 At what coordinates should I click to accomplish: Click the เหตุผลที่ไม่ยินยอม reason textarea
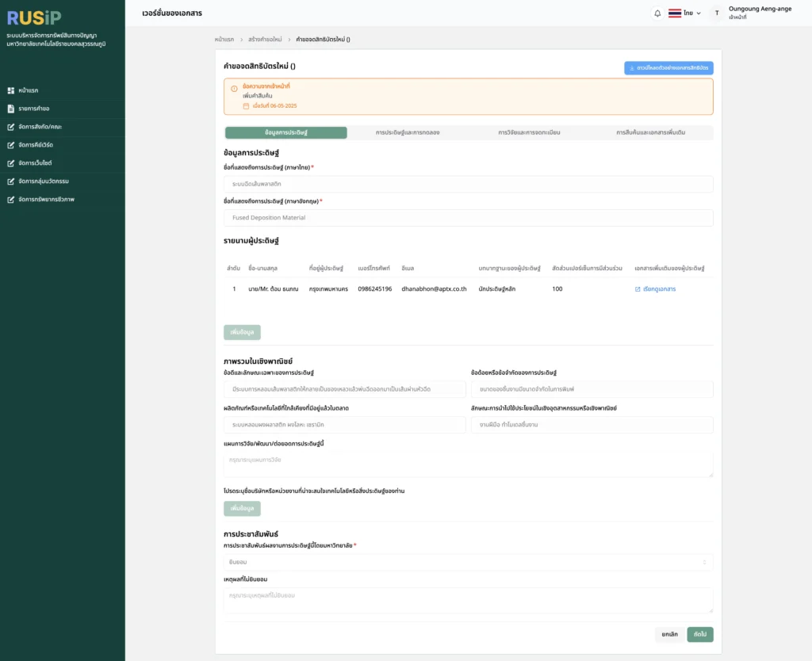click(468, 601)
